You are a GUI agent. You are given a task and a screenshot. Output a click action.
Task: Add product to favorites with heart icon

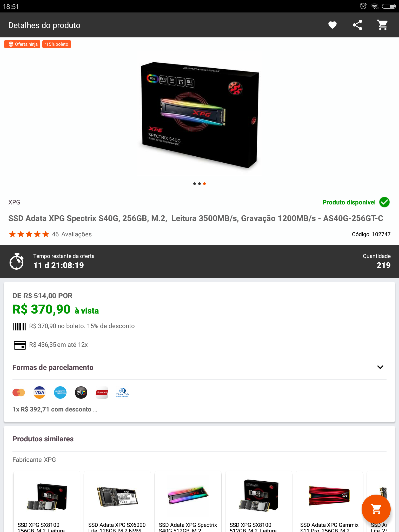click(332, 25)
